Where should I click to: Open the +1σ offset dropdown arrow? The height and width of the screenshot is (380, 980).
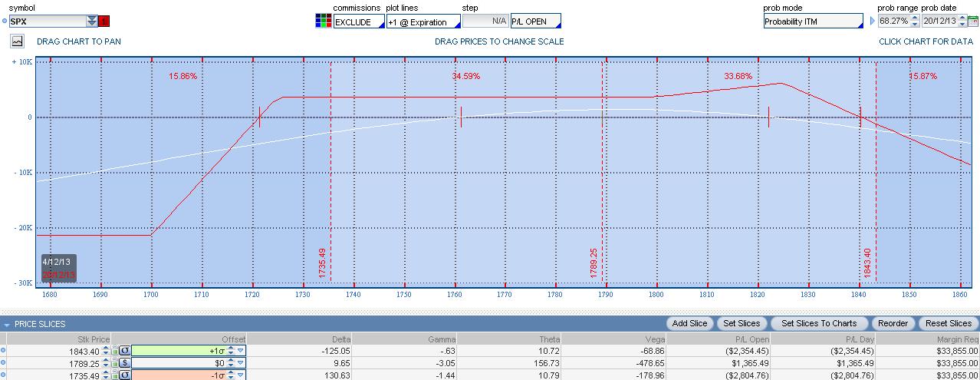241,351
